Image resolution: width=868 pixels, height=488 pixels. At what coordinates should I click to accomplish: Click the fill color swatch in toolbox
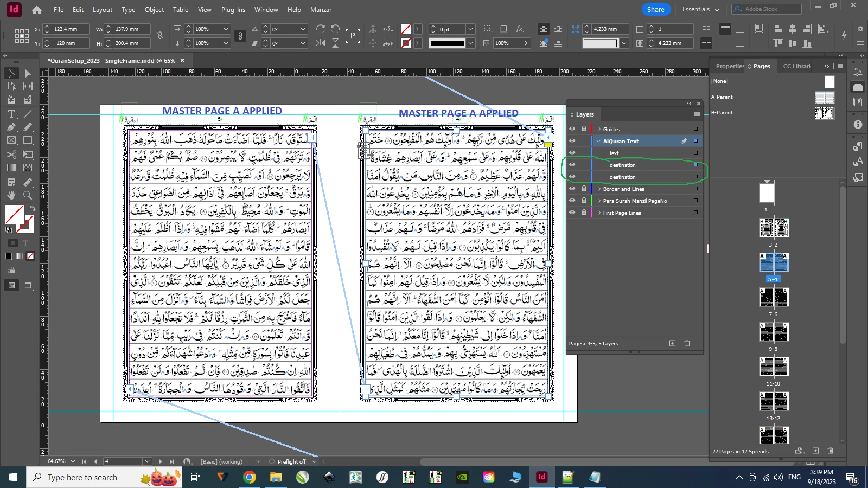point(14,214)
